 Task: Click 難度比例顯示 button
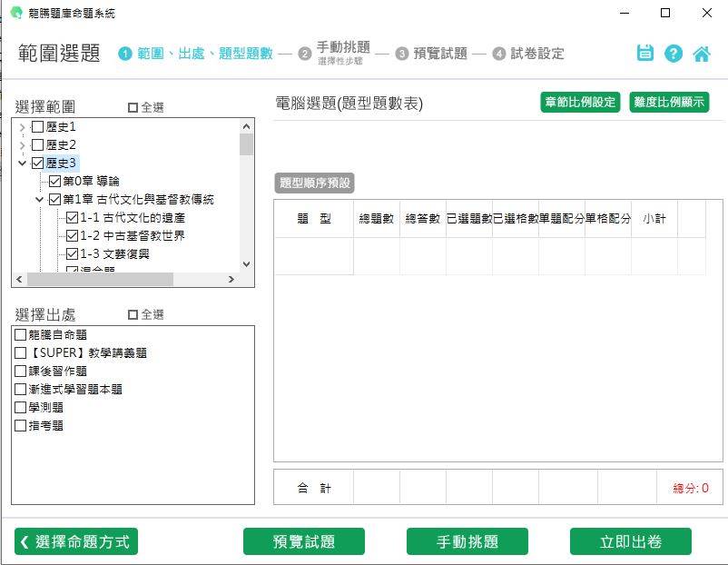pos(669,102)
